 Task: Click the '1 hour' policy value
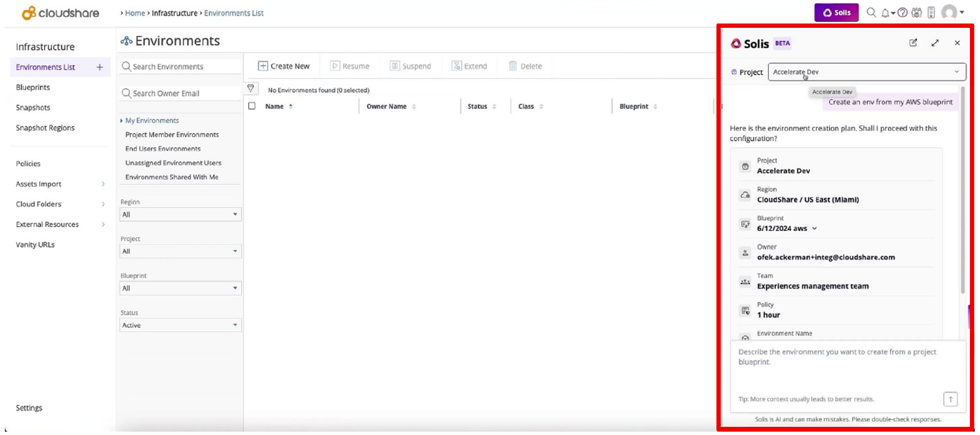point(768,315)
